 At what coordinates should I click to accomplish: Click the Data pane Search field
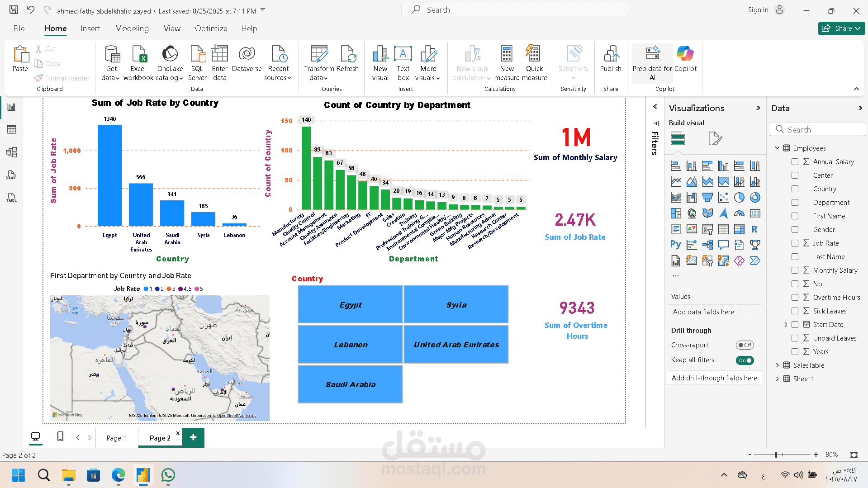click(817, 129)
